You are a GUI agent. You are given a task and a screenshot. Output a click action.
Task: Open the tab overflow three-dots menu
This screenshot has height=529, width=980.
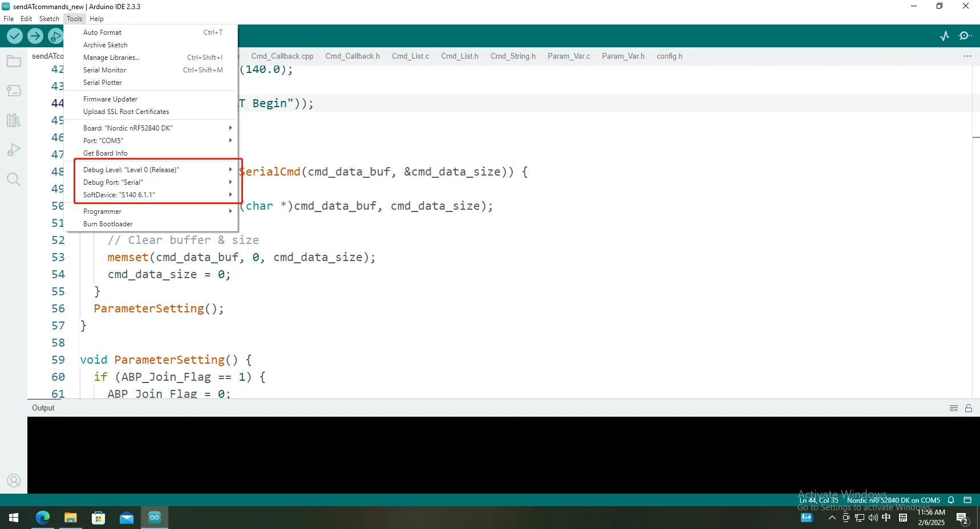967,56
